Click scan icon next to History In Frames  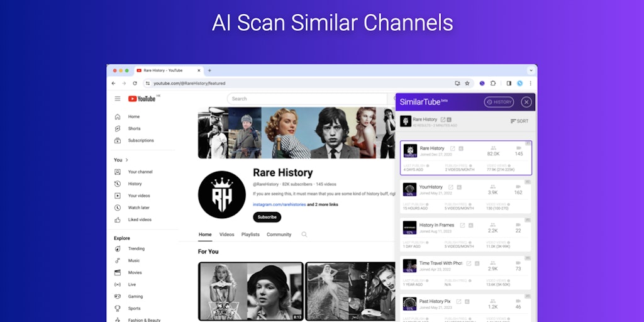pyautogui.click(x=471, y=226)
